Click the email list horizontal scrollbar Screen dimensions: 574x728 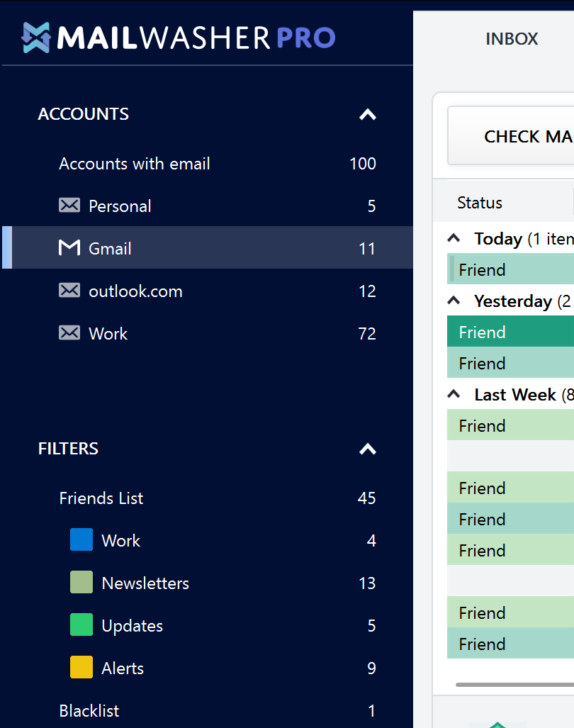514,684
